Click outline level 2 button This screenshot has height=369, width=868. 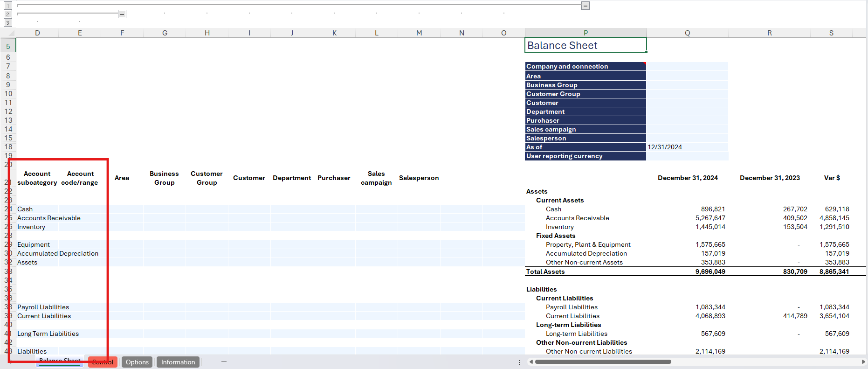click(7, 14)
